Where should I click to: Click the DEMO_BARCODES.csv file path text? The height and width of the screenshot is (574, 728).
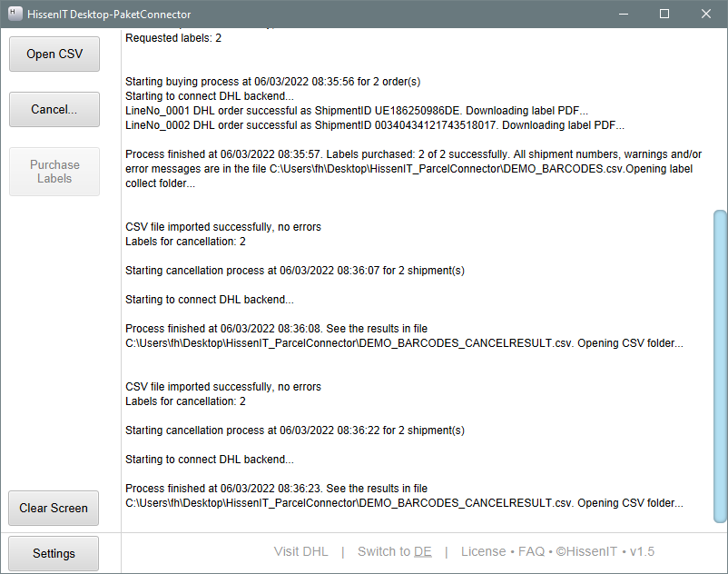click(446, 169)
